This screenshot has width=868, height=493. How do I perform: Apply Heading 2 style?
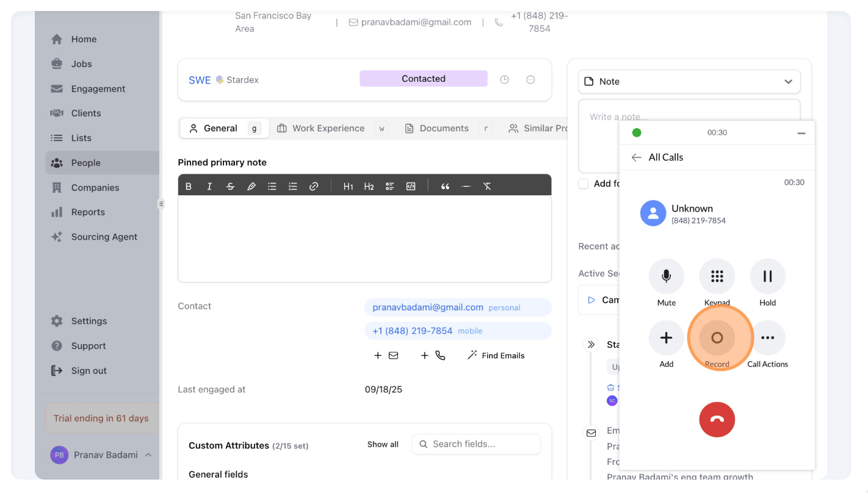click(369, 187)
